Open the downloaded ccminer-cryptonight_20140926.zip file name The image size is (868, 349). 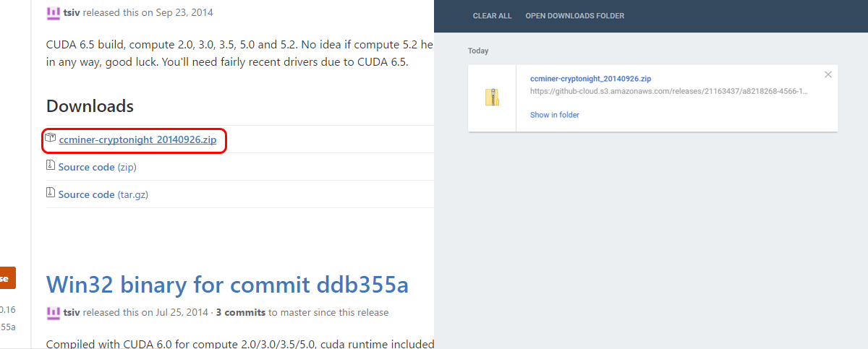[x=592, y=79]
